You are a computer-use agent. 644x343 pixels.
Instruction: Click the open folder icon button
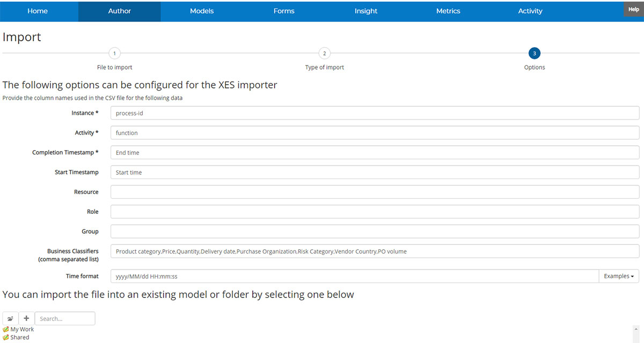11,318
